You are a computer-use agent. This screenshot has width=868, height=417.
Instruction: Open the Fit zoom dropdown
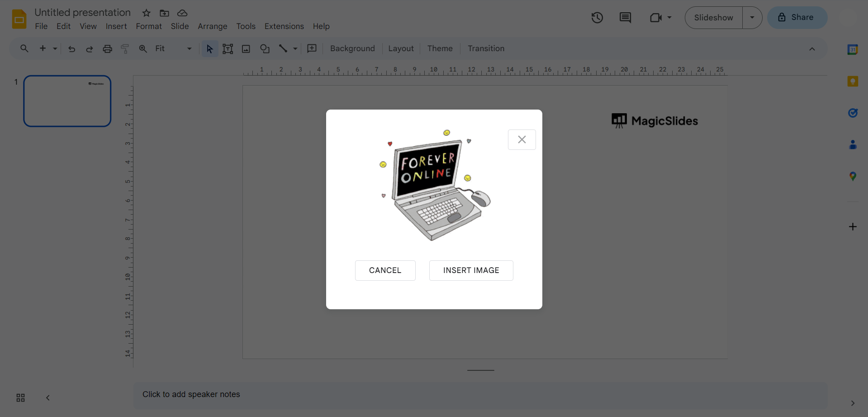point(173,49)
